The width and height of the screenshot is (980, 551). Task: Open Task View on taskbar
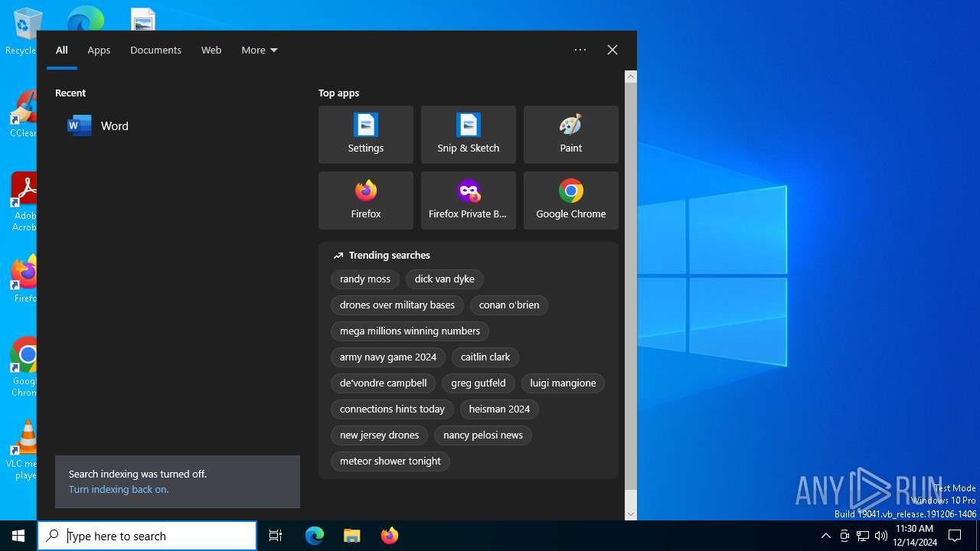(276, 536)
